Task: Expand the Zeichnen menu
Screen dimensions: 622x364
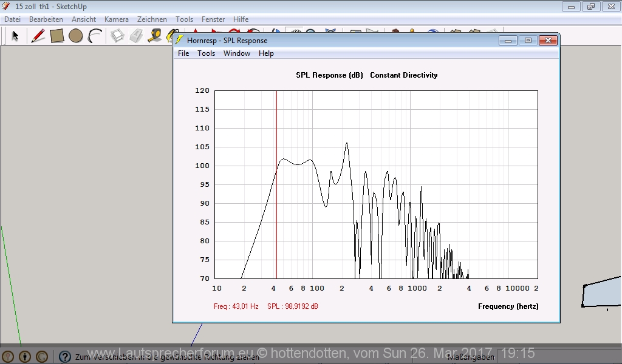Action: 152,19
